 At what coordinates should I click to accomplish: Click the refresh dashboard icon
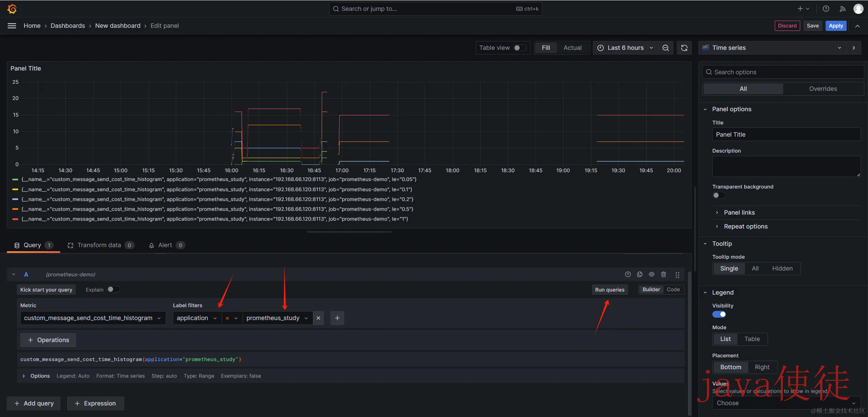[684, 48]
